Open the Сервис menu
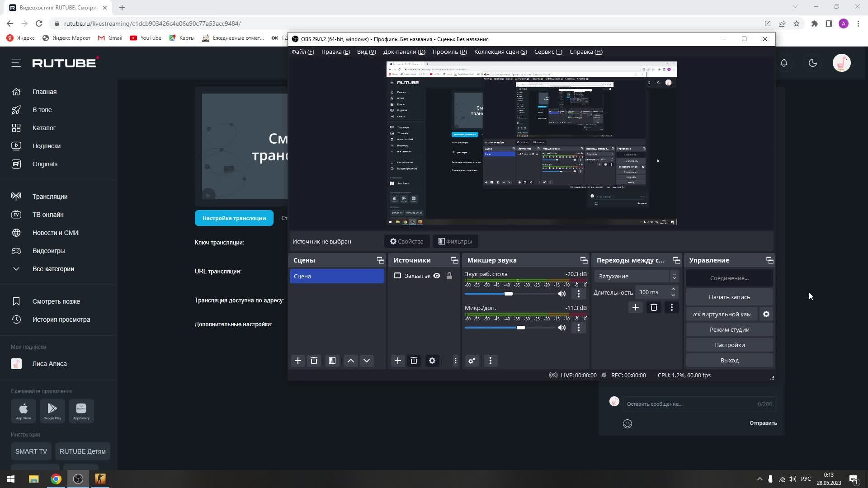The width and height of the screenshot is (868, 488). point(548,52)
